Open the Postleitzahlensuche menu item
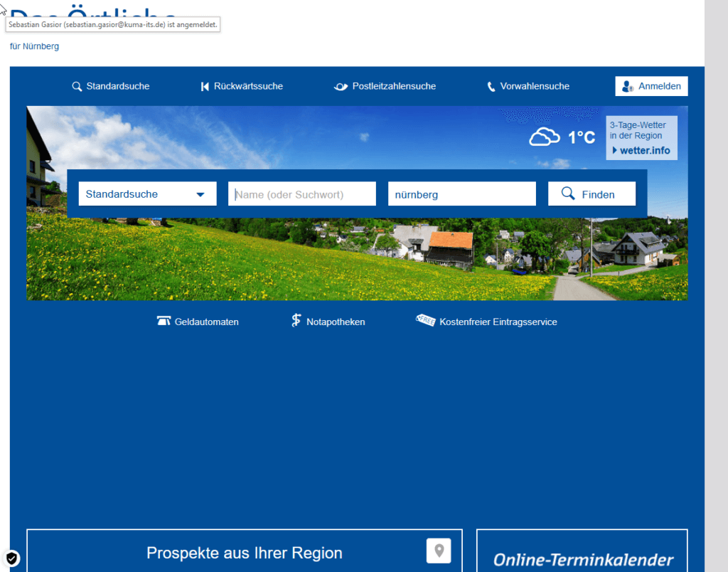 [394, 87]
